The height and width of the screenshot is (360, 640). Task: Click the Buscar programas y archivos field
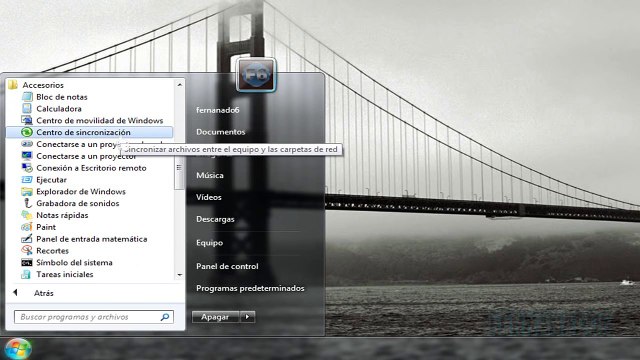(94, 317)
